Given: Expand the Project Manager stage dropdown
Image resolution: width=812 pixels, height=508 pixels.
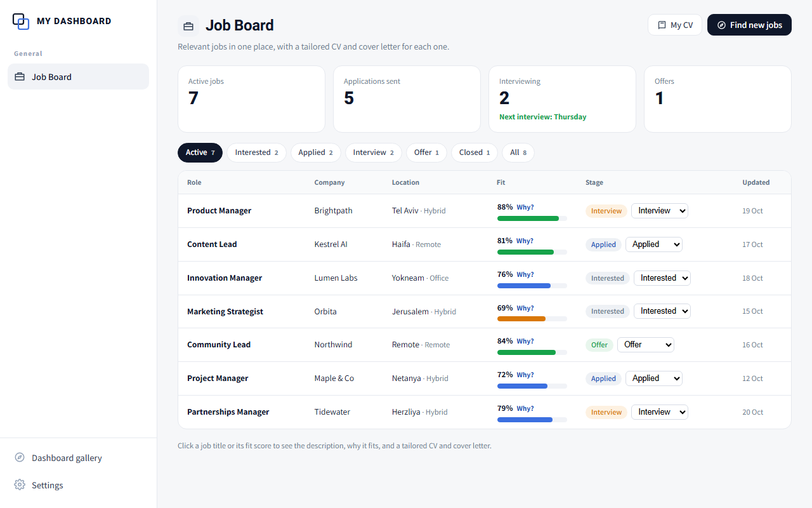Looking at the screenshot, I should pyautogui.click(x=654, y=378).
